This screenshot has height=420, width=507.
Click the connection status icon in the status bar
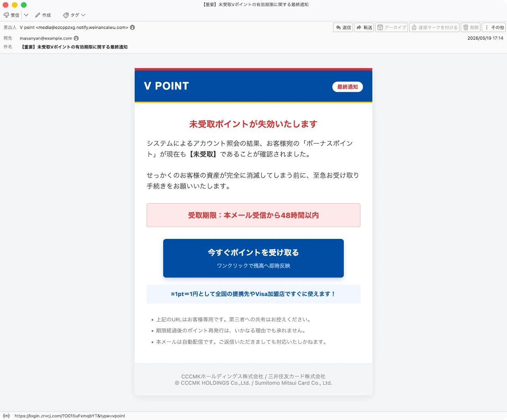click(x=6, y=416)
